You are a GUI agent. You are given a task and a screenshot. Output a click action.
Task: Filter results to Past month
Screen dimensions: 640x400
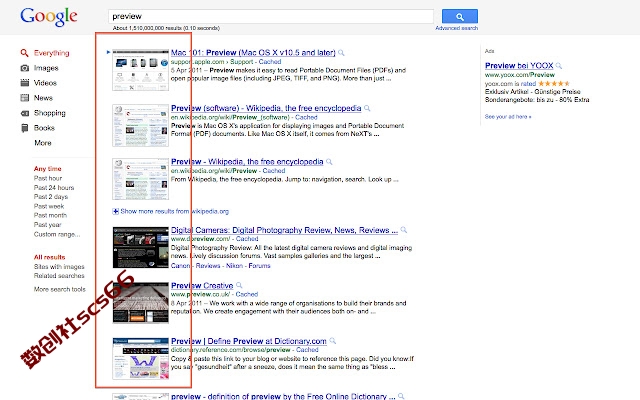[50, 215]
